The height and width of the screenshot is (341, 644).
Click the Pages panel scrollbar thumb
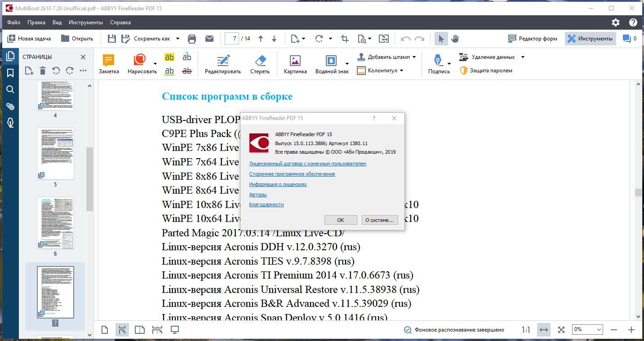tap(89, 179)
